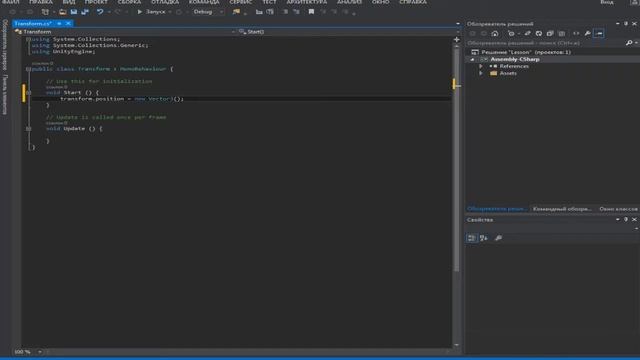Click the Вход sign-in link

607,2
